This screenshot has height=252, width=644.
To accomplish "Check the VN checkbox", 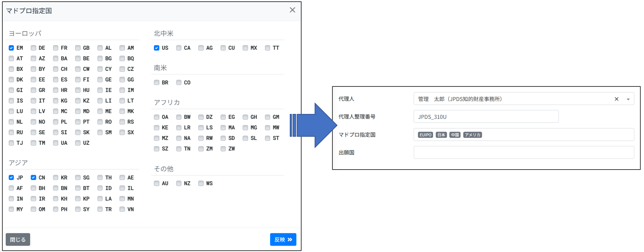I will tap(122, 209).
